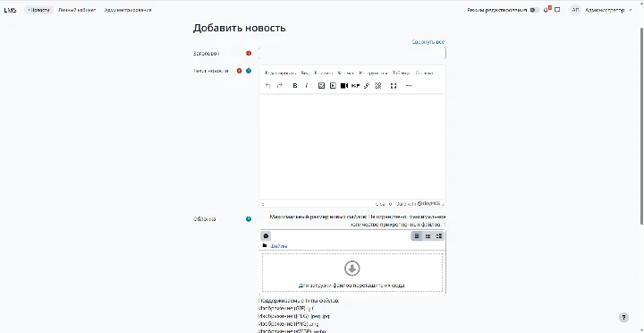Open the editor fullscreen mode icon
This screenshot has width=644, height=333.
[394, 86]
